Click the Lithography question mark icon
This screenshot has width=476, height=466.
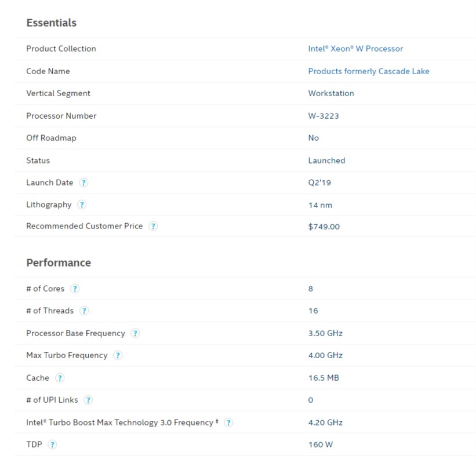[82, 205]
